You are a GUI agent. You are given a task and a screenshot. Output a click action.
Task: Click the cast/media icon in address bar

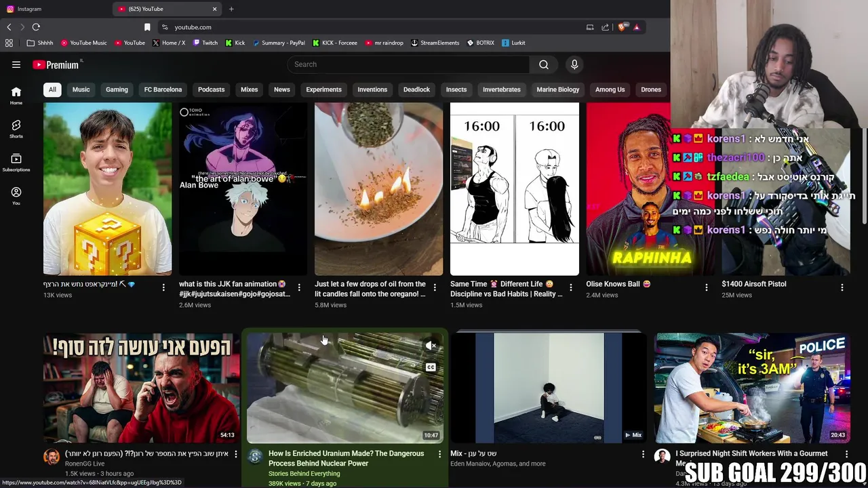point(590,27)
